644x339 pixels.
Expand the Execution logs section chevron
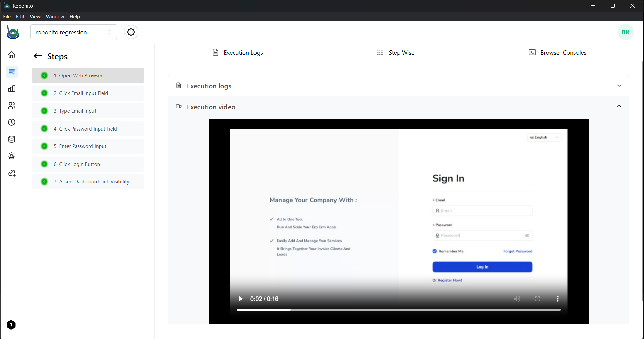pos(619,86)
